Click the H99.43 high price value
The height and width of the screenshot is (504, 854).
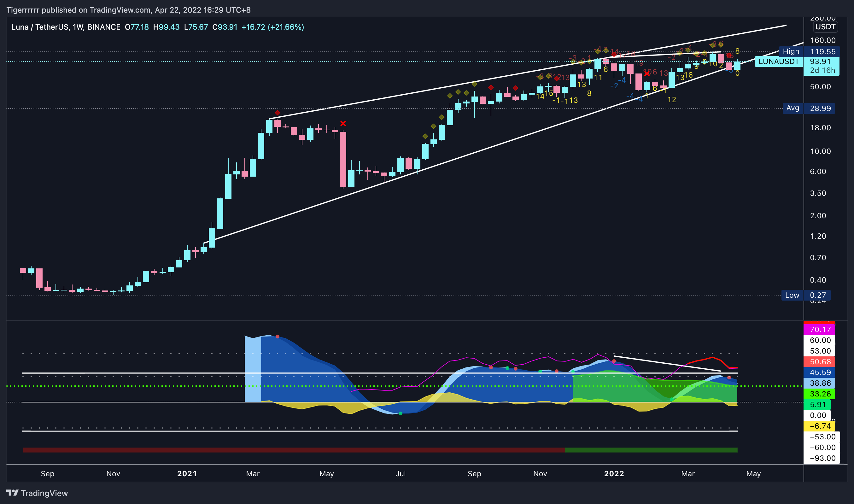tap(166, 27)
